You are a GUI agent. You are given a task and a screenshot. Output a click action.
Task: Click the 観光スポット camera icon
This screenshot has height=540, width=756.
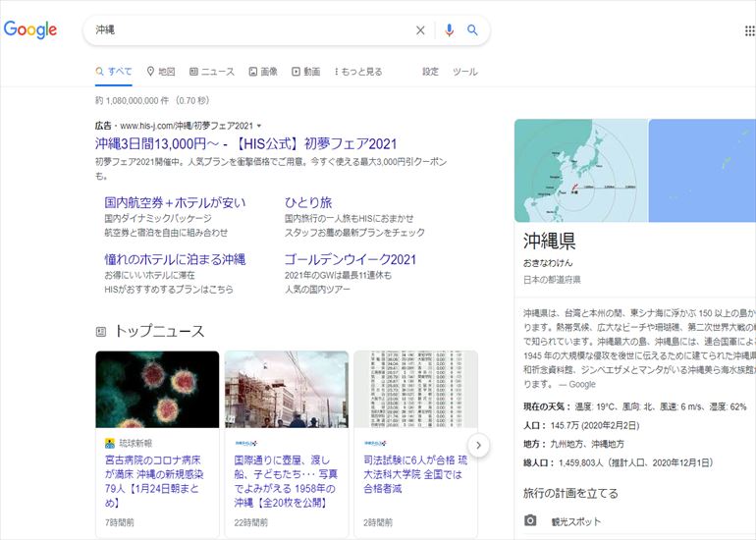coord(530,520)
